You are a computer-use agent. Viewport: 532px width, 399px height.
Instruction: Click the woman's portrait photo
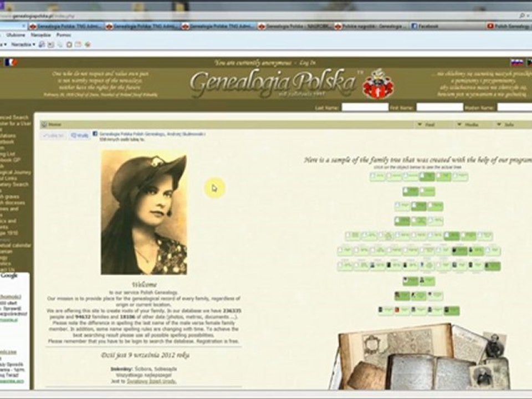(144, 212)
